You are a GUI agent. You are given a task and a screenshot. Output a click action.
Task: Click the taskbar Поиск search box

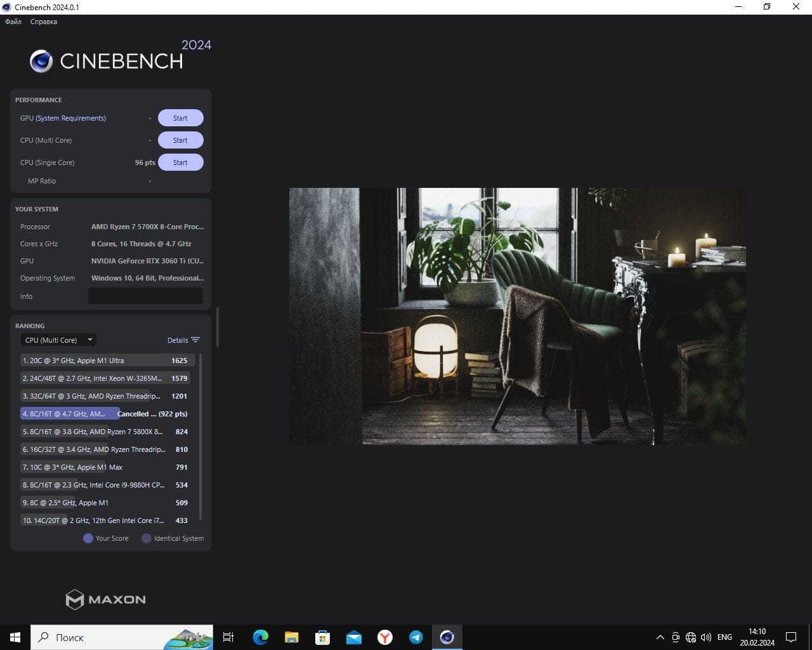click(122, 637)
